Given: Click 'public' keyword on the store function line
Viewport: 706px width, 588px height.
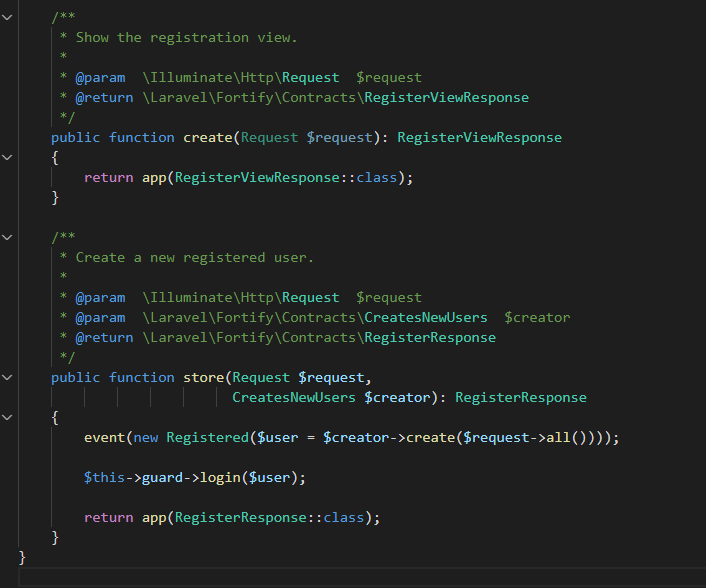Looking at the screenshot, I should (x=76, y=377).
